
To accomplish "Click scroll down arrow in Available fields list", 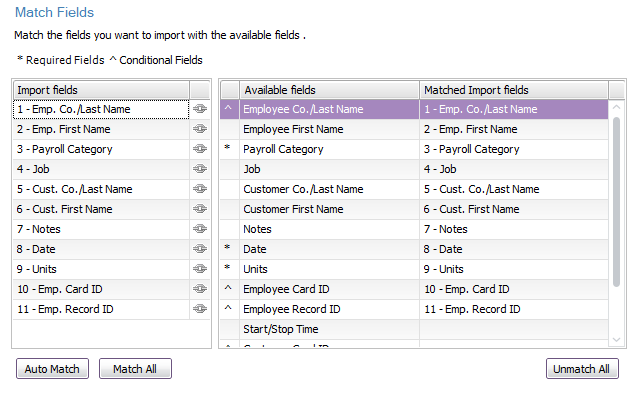I will [x=616, y=339].
